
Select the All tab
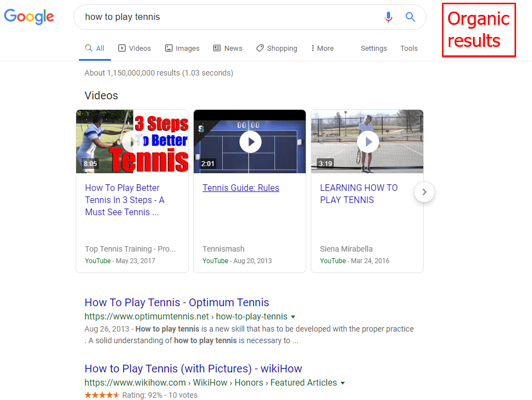coord(95,48)
